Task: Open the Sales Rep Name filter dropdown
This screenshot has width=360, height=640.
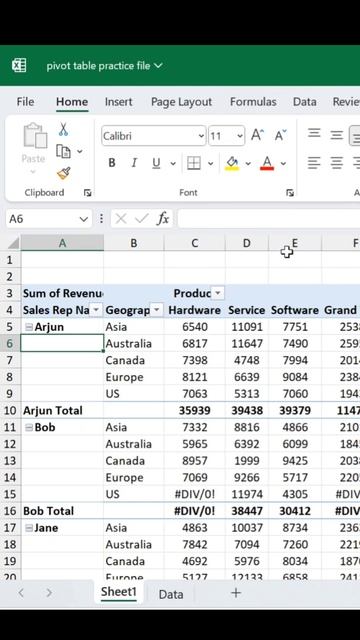Action: tap(96, 310)
